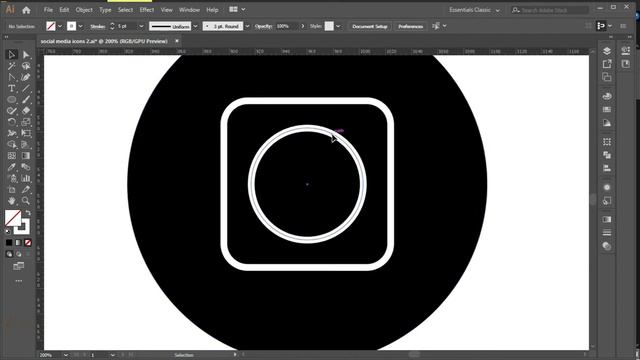
Task: Open the Layers panel icon
Action: (607, 51)
